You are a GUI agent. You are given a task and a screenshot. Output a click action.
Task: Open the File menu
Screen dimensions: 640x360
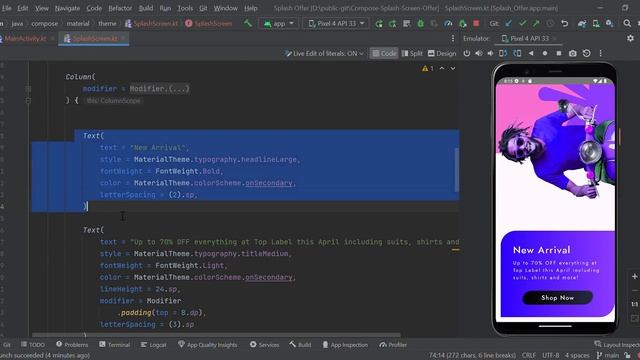tap(7, 8)
